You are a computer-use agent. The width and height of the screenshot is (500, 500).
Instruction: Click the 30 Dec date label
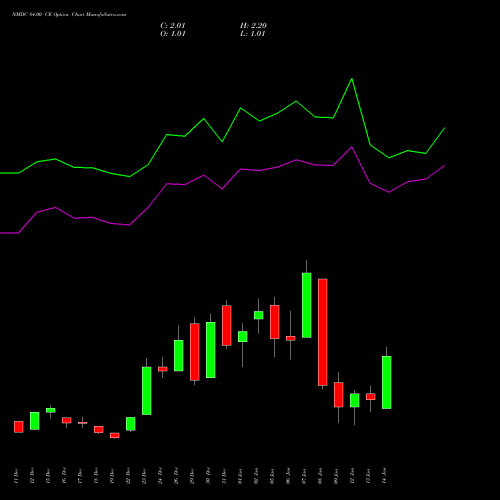[208, 476]
